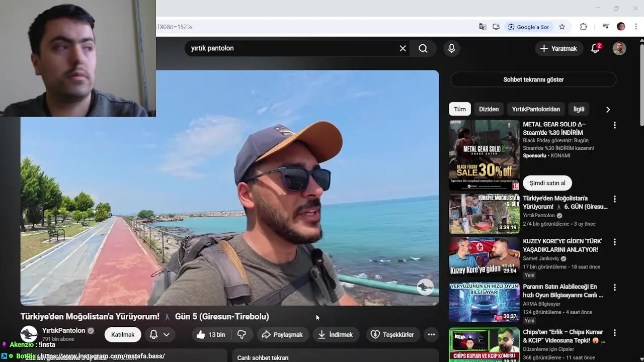Open options for the Chips Kumar video
Viewport: 644px width, 362px height.
[x=614, y=333]
